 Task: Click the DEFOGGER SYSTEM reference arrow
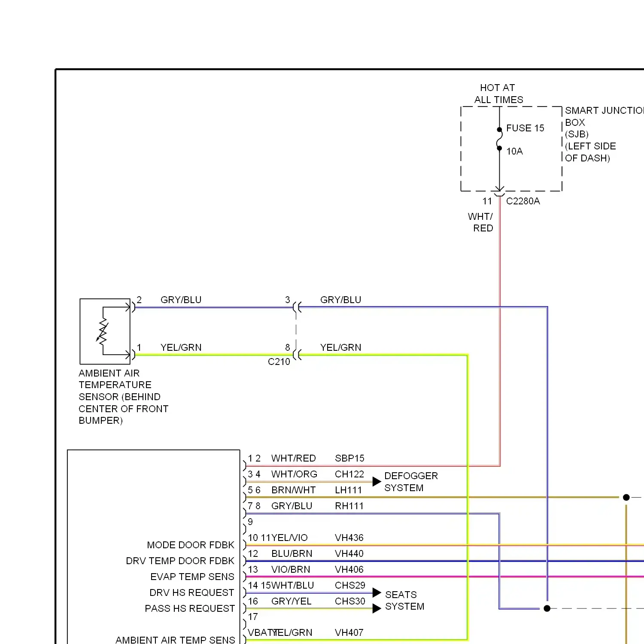pos(377,482)
